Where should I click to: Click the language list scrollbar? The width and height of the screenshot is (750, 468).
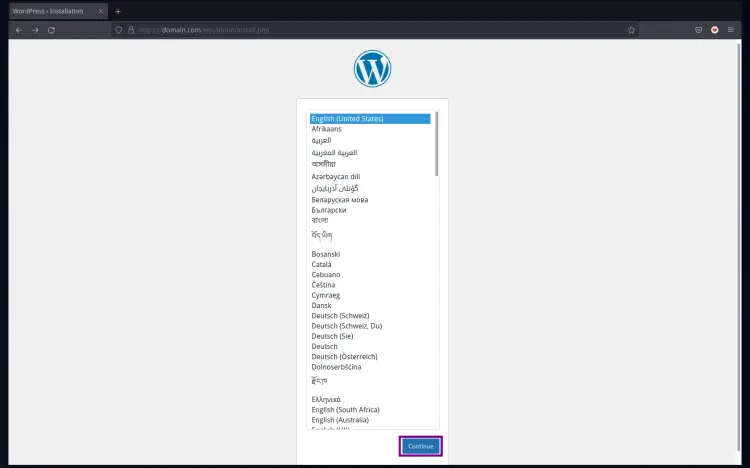[x=437, y=145]
